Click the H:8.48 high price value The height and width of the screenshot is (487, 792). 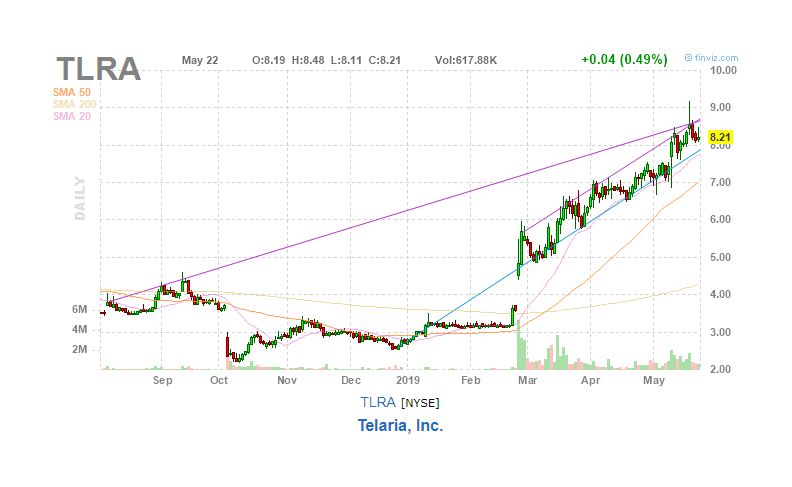308,60
